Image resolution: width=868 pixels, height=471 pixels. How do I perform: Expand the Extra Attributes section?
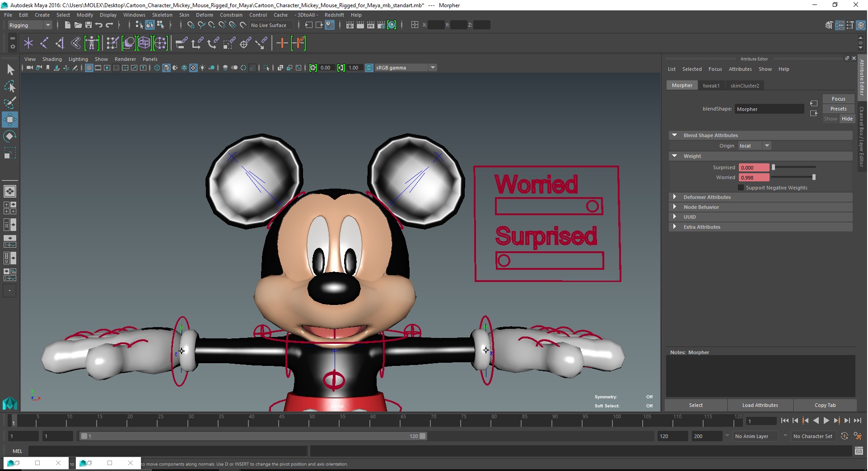pyautogui.click(x=674, y=227)
